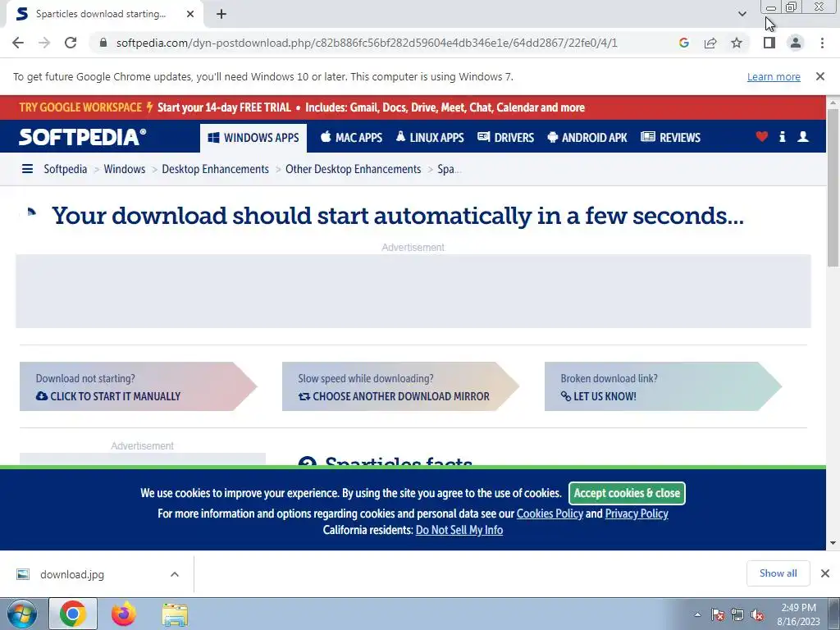Share this page via share icon
Viewport: 840px width, 630px height.
[x=710, y=43]
